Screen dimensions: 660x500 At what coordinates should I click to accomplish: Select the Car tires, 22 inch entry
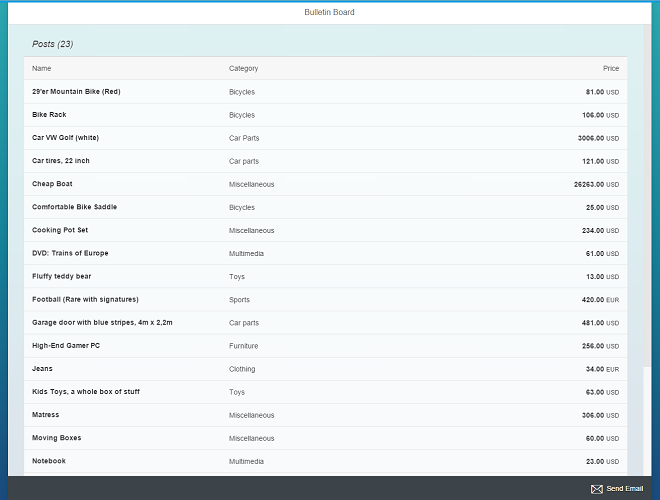point(61,161)
